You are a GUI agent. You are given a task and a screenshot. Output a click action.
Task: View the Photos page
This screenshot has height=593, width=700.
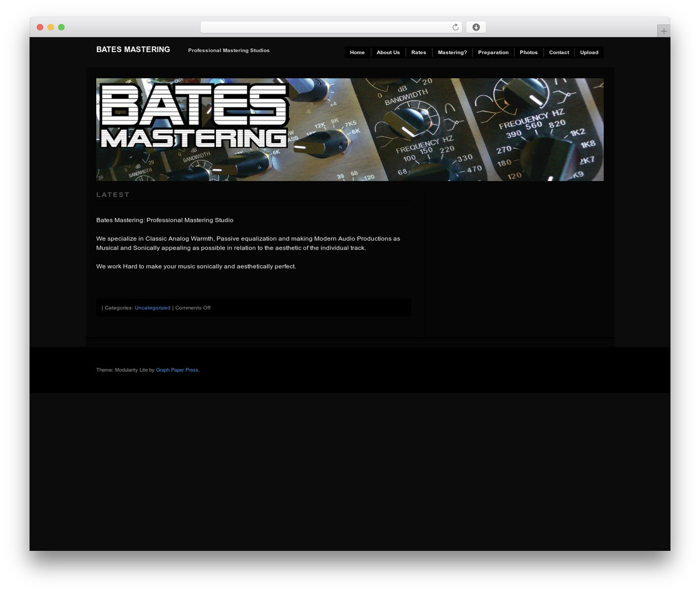click(x=528, y=53)
